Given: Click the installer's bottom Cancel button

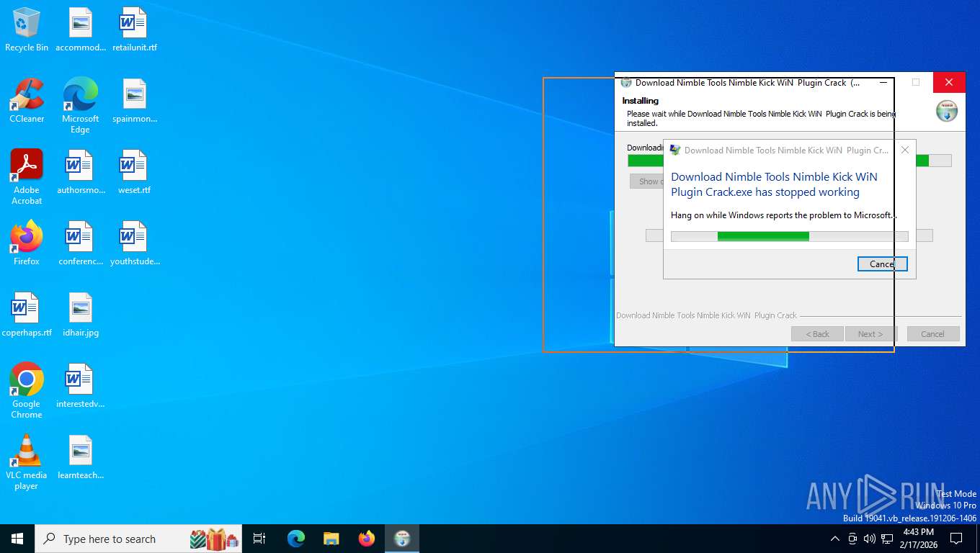Looking at the screenshot, I should tap(932, 334).
